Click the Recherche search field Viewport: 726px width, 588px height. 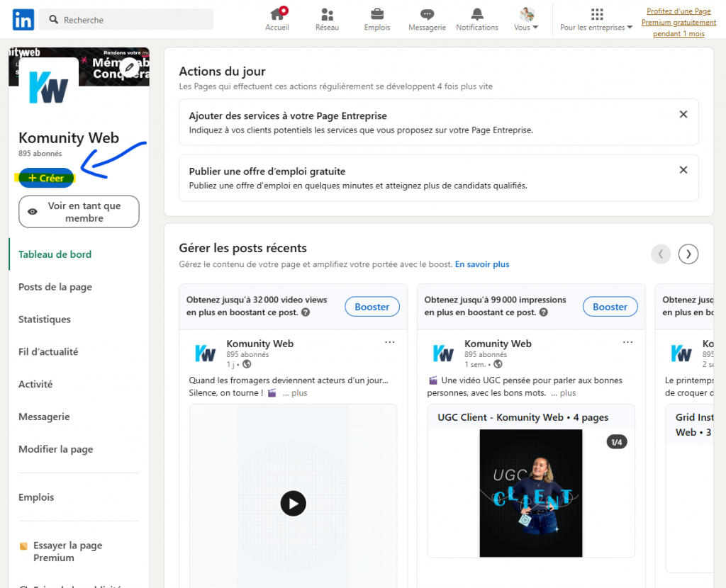(x=126, y=19)
